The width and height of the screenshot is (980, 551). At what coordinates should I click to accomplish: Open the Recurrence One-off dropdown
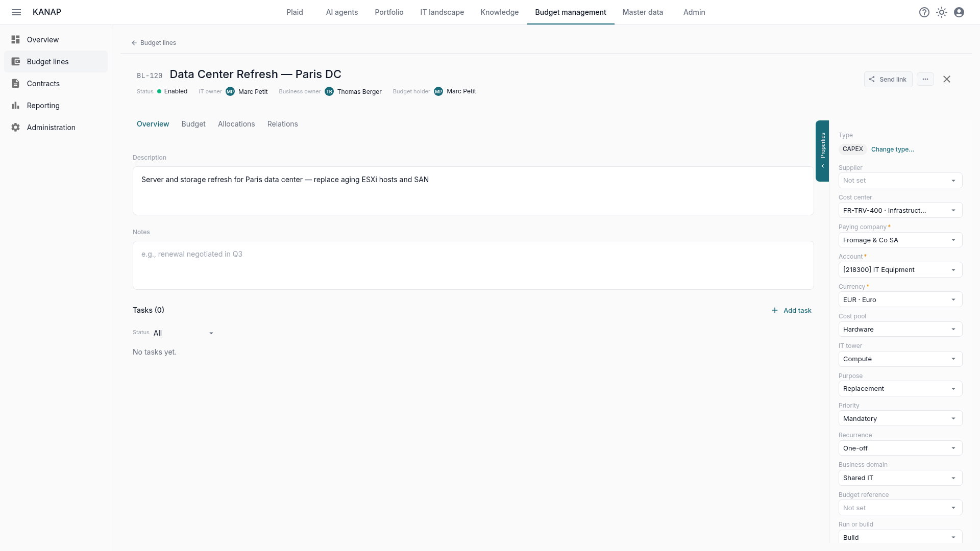(900, 448)
